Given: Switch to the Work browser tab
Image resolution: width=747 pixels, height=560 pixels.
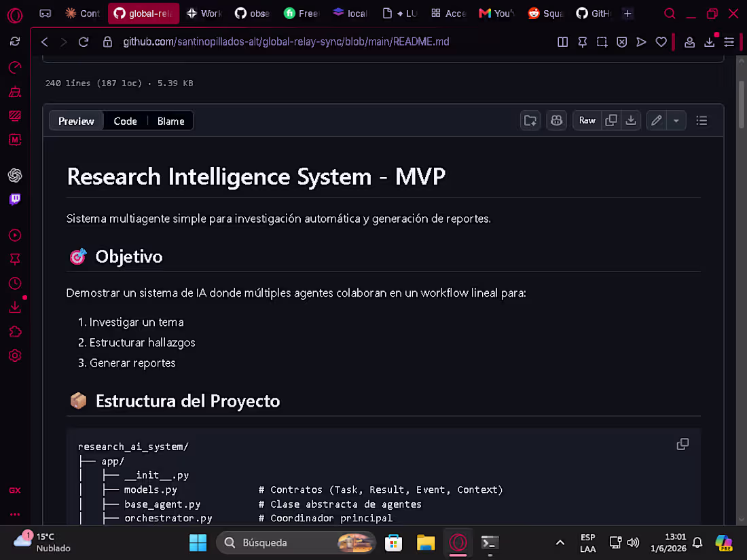Looking at the screenshot, I should coord(204,14).
